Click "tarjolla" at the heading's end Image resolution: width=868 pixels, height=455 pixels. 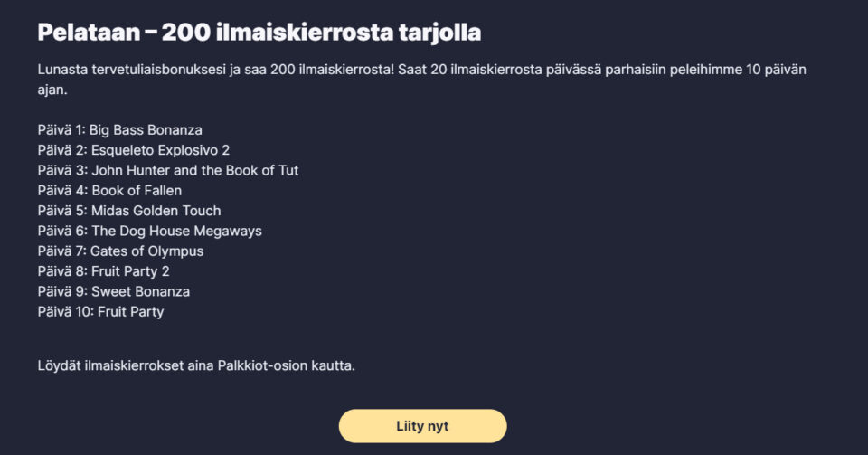(439, 33)
